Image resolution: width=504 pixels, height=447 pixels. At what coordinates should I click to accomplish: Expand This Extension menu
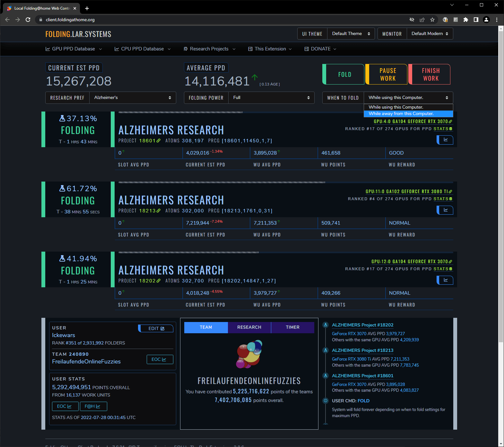pos(270,49)
